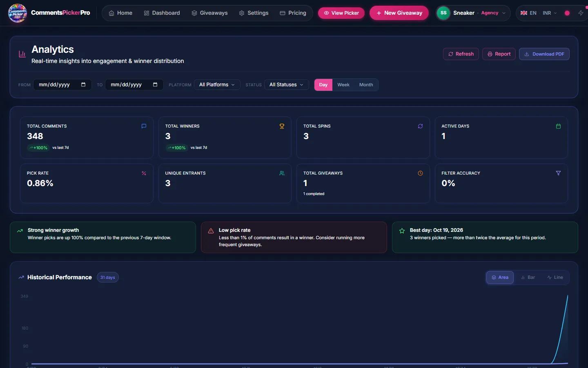This screenshot has width=588, height=368.
Task: Switch chart to Bar view
Action: coord(528,277)
